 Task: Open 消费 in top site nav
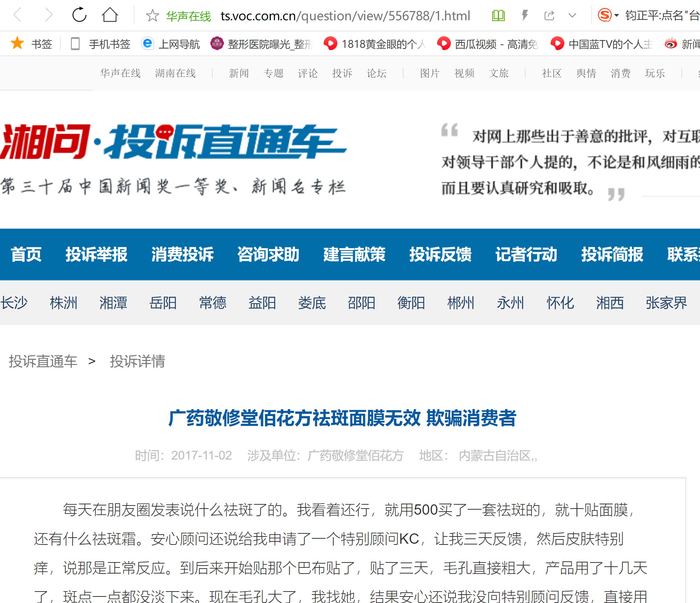pos(621,73)
